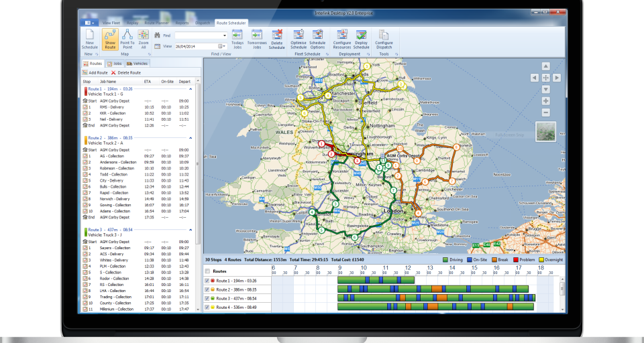Collapse the Route 2 group in list
The image size is (644, 343).
[190, 137]
